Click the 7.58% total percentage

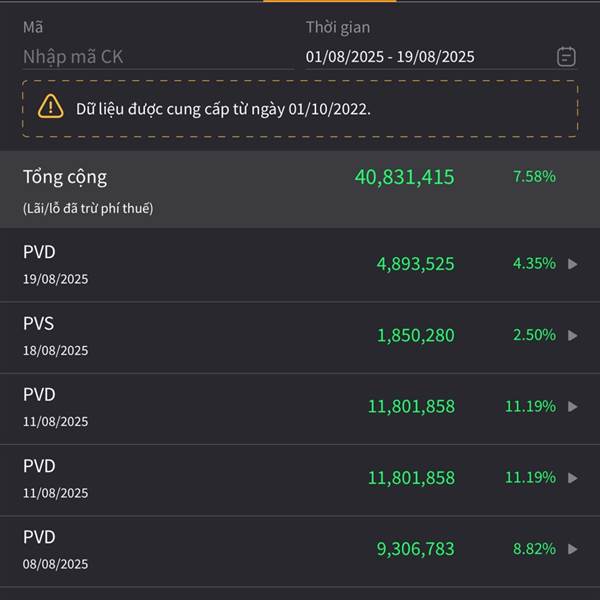click(x=534, y=177)
